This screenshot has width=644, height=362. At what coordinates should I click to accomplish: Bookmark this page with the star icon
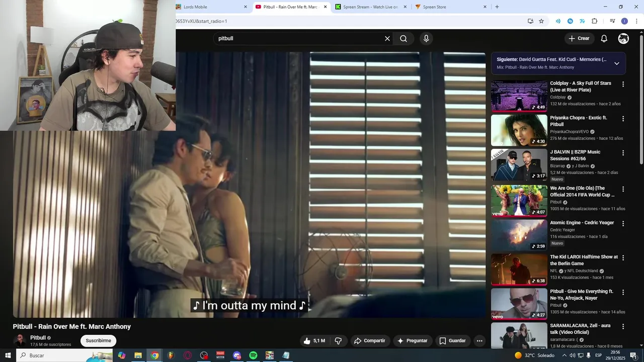coord(541,21)
